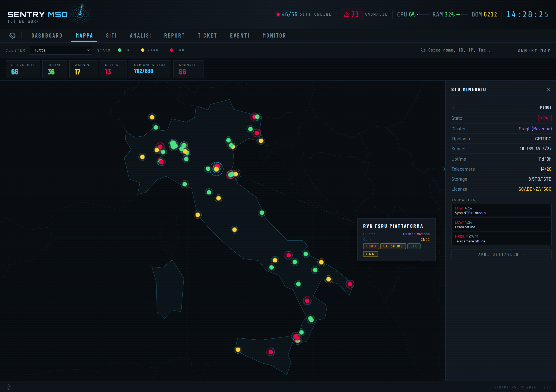Screen dimensions: 556x392
Task: Click the yellow Ravenna marker with dashed ring
Action: pos(236,174)
